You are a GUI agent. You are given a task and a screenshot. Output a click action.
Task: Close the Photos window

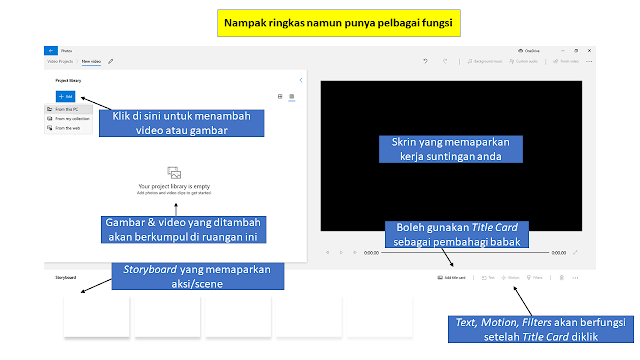point(589,51)
